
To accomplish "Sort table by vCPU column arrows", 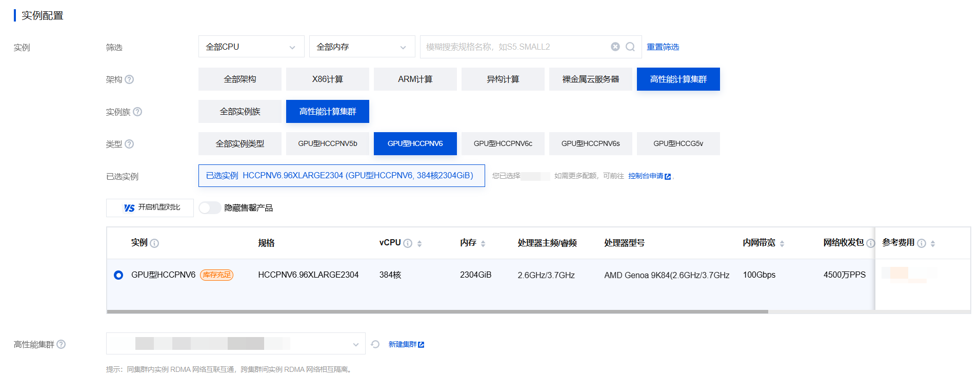I will pos(419,243).
